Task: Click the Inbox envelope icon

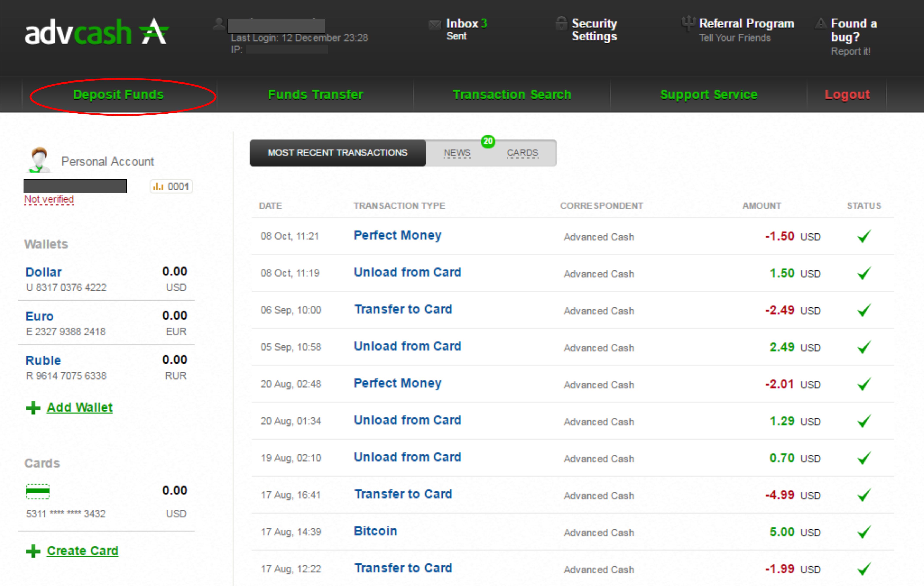Action: tap(435, 25)
